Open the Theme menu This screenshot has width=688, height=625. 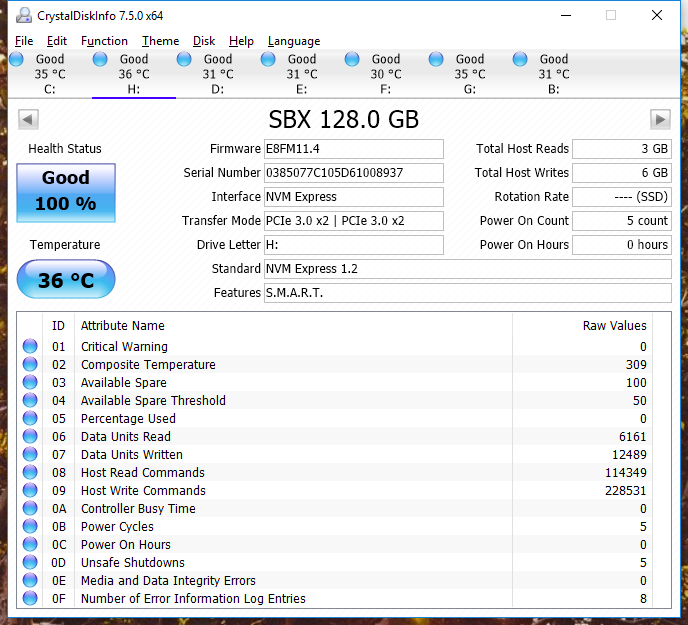coord(160,41)
